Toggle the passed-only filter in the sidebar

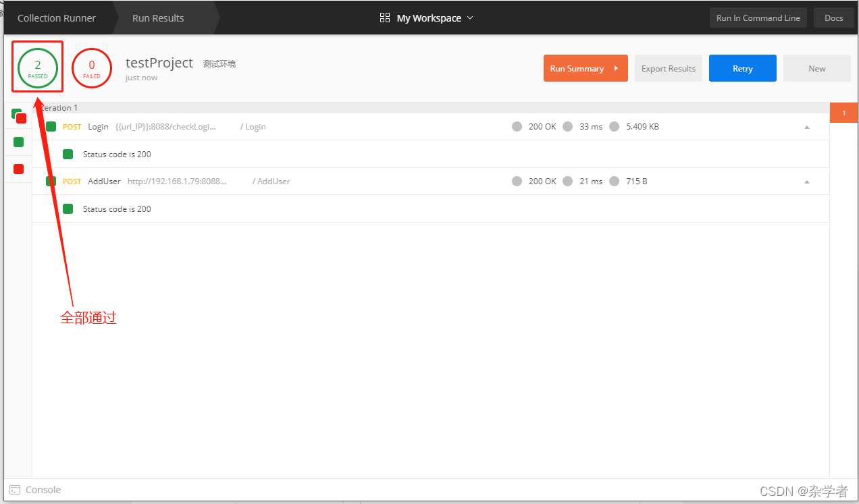click(x=18, y=142)
